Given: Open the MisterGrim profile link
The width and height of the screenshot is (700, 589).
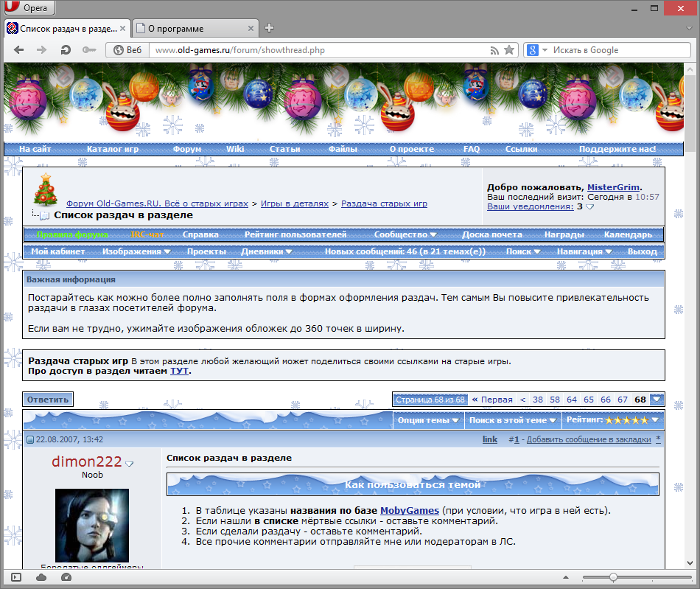Looking at the screenshot, I should click(x=613, y=187).
